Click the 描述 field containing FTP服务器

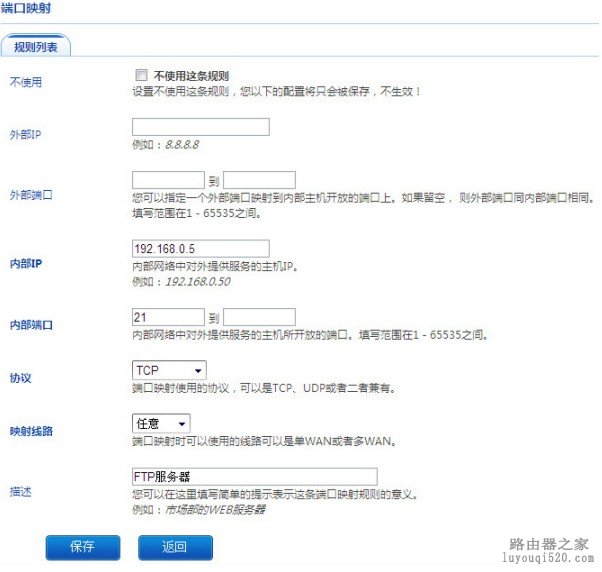click(255, 476)
